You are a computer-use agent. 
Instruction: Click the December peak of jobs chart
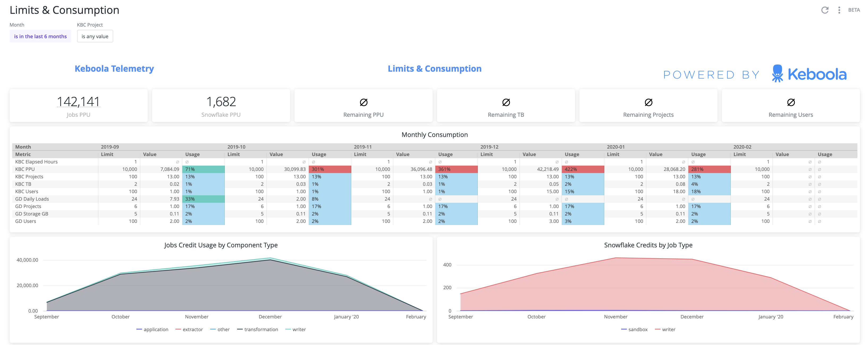tap(270, 258)
